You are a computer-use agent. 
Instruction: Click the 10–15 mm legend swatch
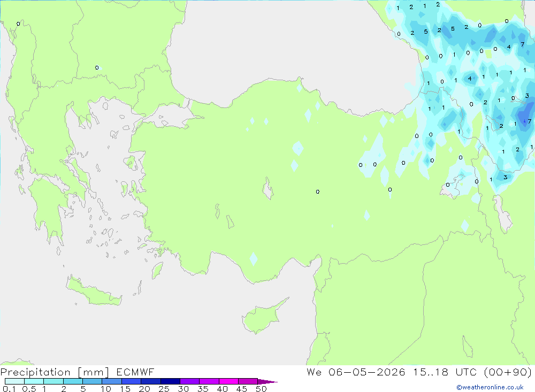pyautogui.click(x=112, y=381)
